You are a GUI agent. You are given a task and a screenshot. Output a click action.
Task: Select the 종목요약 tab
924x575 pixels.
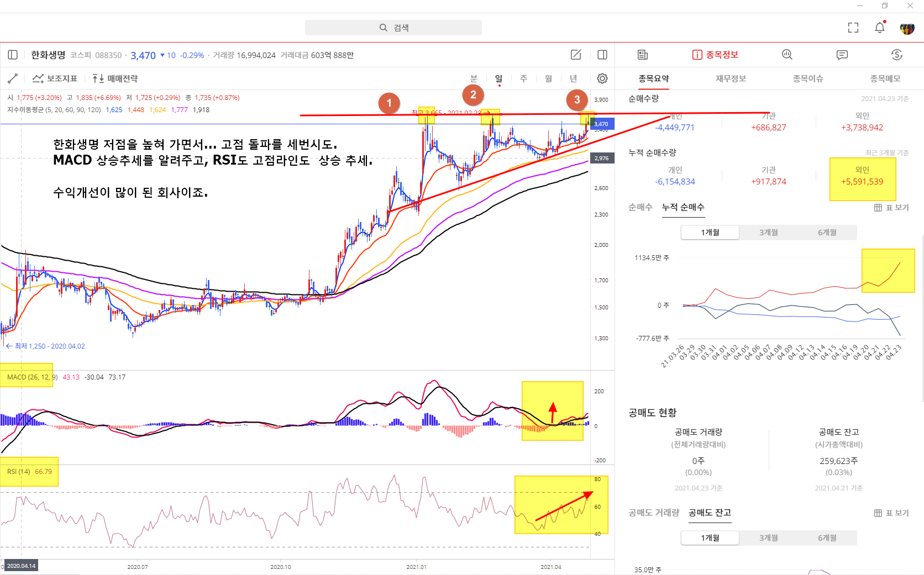(x=654, y=78)
